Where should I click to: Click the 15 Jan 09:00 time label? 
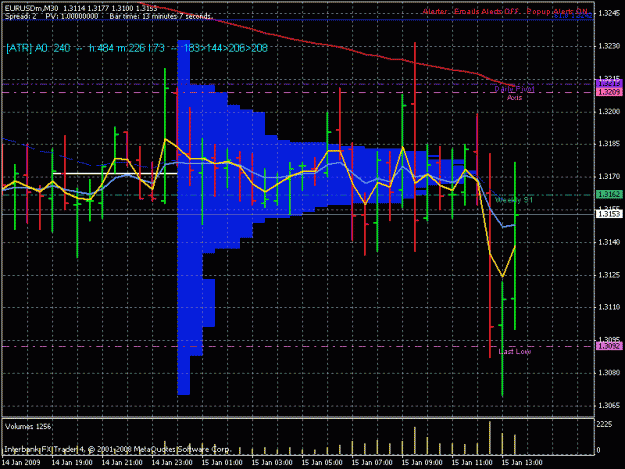click(422, 463)
